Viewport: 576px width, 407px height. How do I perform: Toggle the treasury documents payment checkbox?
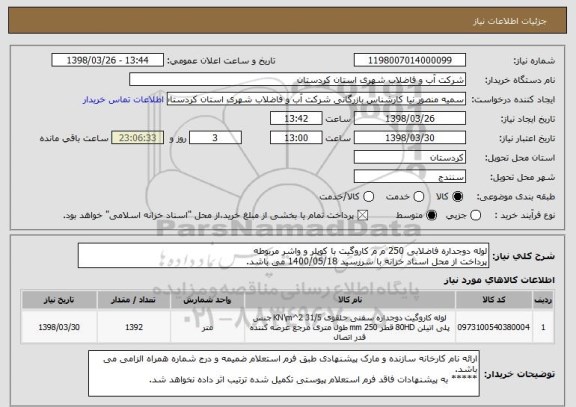(363, 216)
